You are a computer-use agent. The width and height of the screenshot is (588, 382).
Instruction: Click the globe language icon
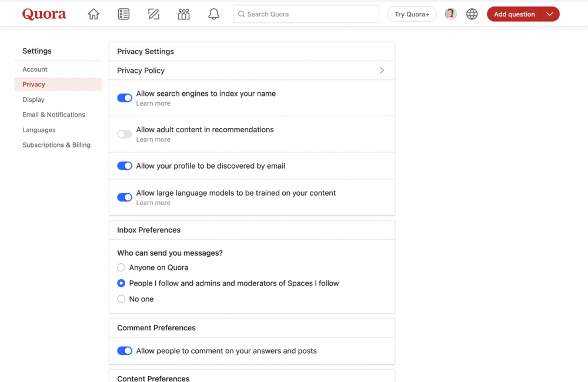[x=472, y=14]
